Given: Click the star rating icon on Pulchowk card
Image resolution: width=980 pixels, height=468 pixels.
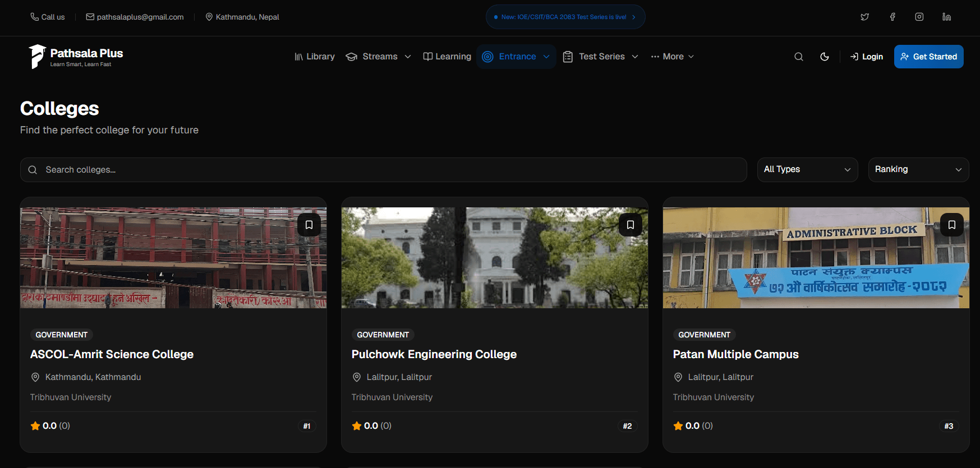Looking at the screenshot, I should [x=357, y=426].
